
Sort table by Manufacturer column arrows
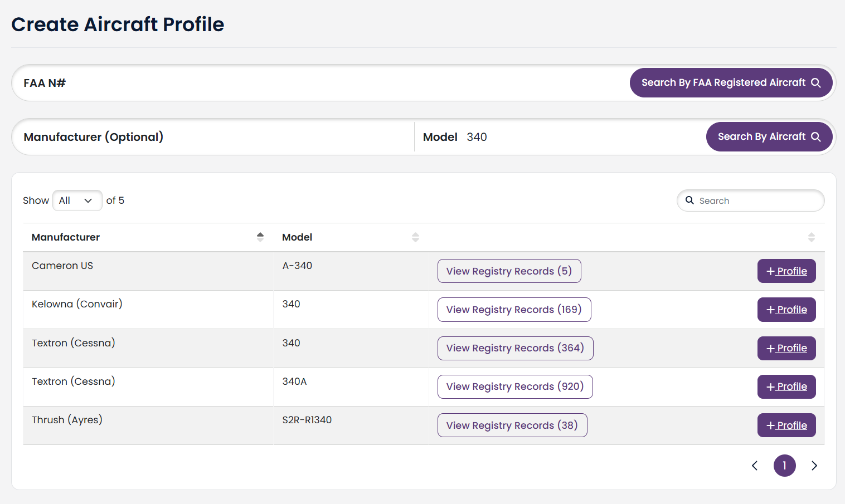coord(260,237)
